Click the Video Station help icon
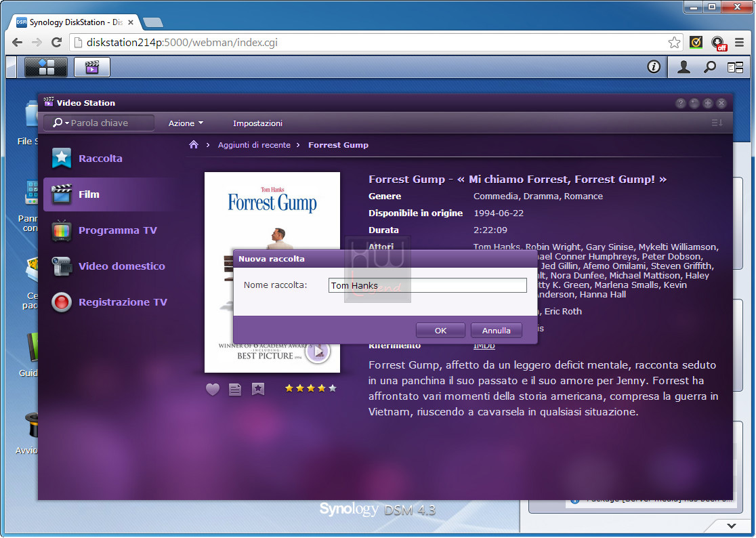Screen dimensions: 756x538 680,103
